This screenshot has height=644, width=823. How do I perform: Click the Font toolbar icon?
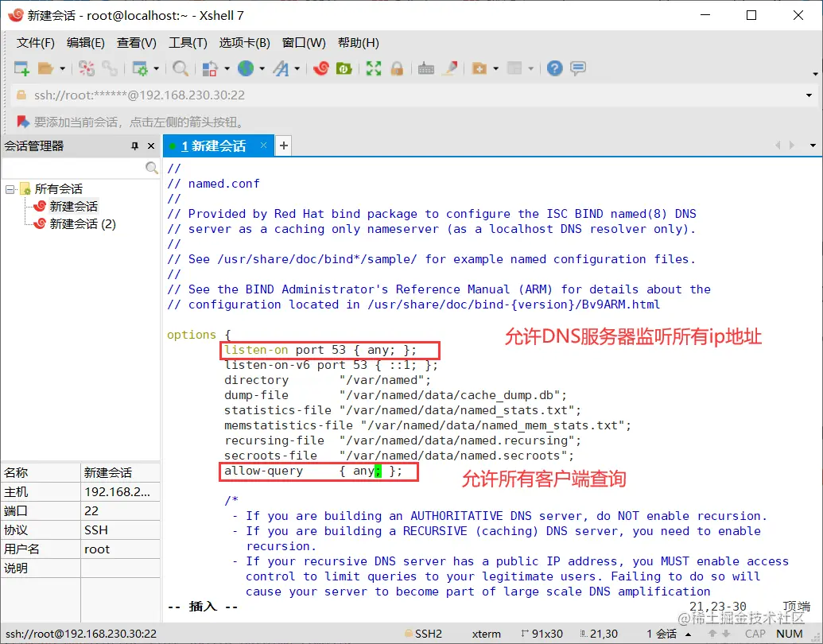281,68
